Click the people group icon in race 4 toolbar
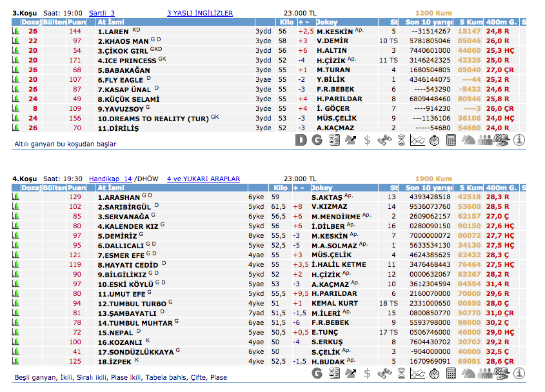 point(486,373)
